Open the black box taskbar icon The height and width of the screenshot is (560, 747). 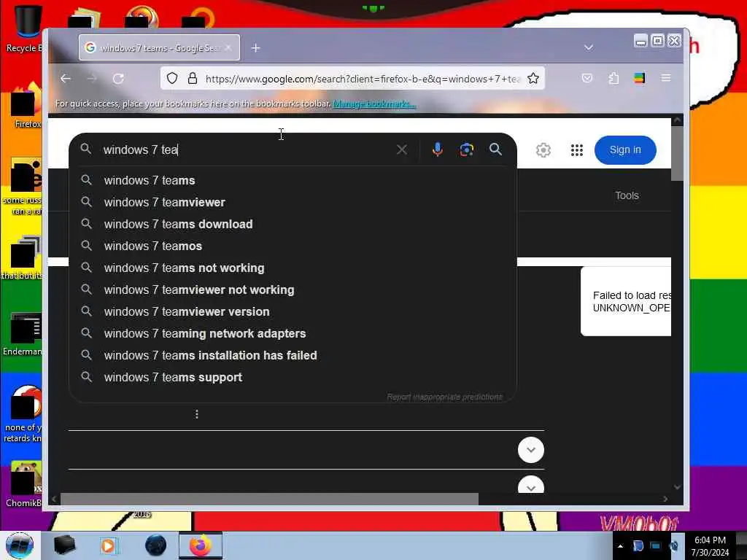click(64, 545)
